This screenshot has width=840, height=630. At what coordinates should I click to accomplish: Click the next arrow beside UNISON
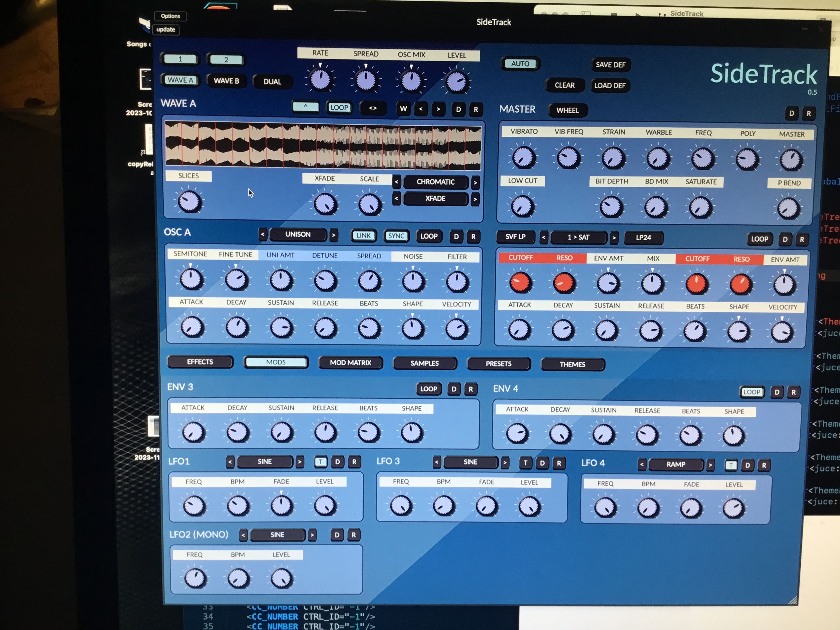click(334, 235)
